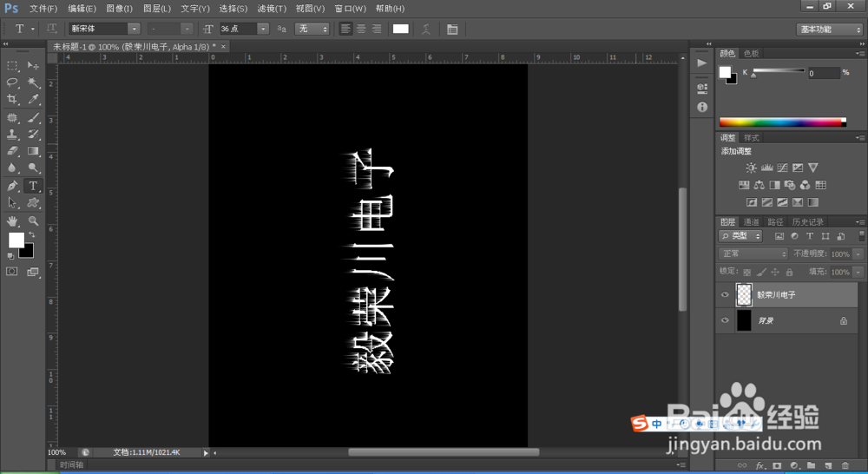Select the Zoom tool
Screen dimensions: 868x474
(x=33, y=221)
